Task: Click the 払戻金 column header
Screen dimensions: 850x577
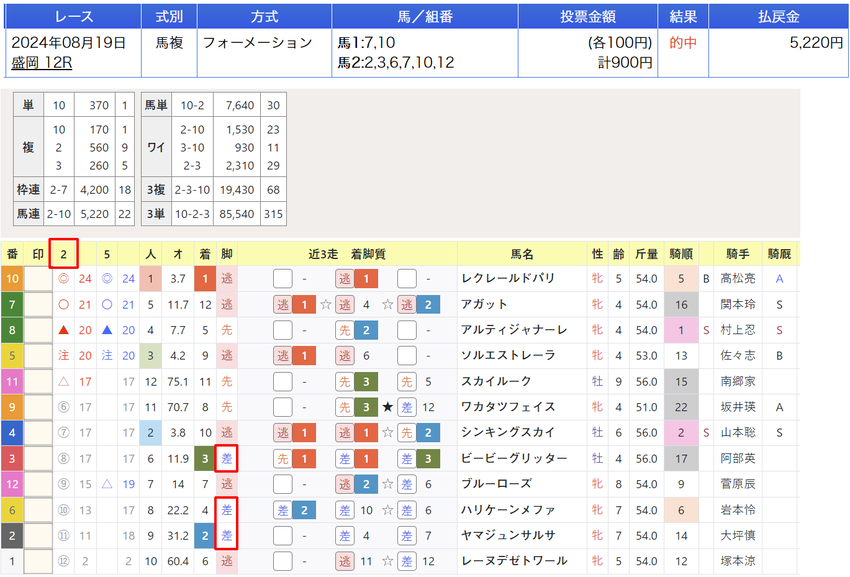Action: 778,16
